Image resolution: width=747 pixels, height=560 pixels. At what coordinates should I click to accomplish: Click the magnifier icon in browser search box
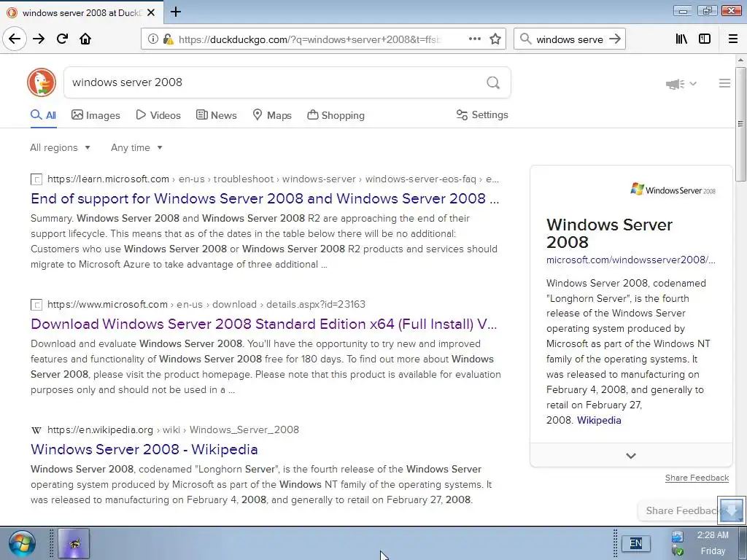point(525,39)
